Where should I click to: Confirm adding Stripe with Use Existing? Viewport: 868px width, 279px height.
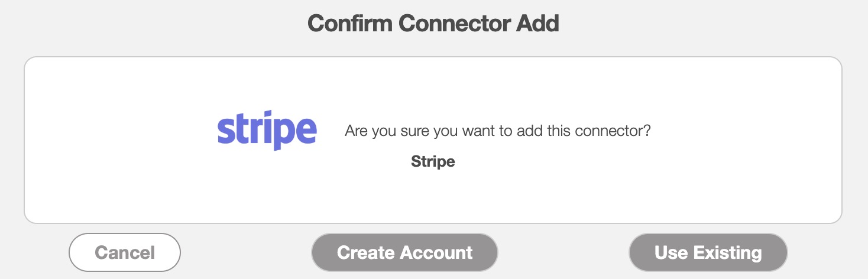pyautogui.click(x=708, y=252)
